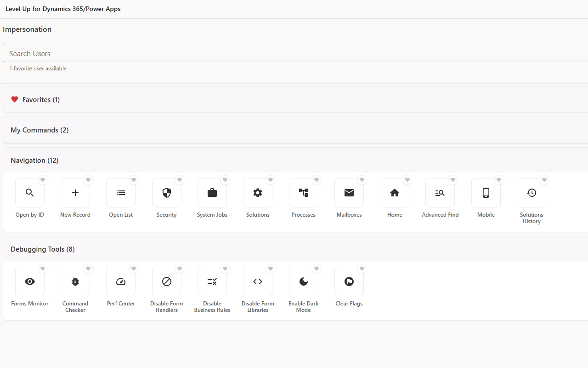Launch Advanced Find
This screenshot has width=588, height=368.
[x=440, y=193]
